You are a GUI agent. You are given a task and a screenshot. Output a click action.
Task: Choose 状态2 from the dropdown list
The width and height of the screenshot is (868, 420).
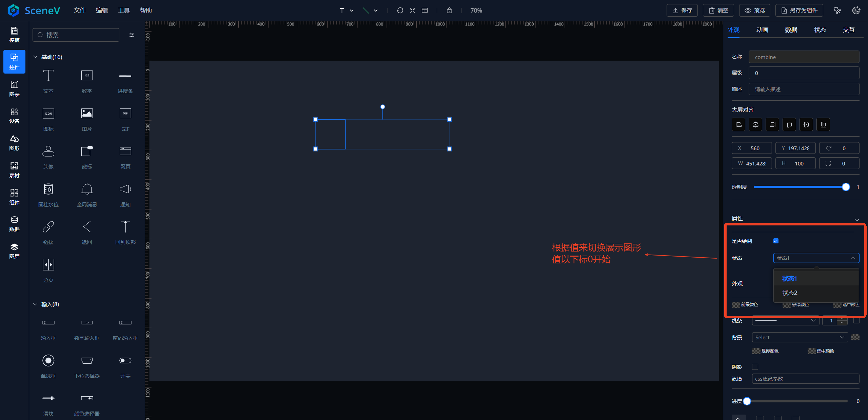(790, 293)
